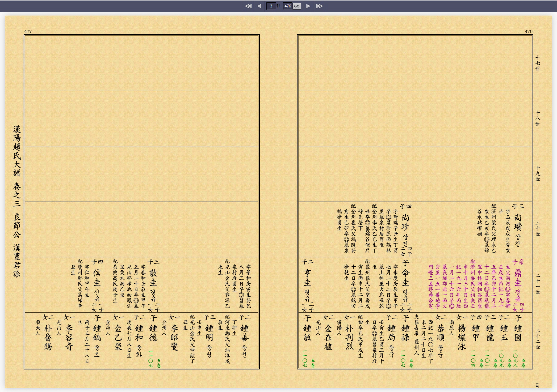Image resolution: width=557 pixels, height=392 pixels.
Task: Open the green 五卷 一〇四 link under 鍾甲
Action: (x=477, y=359)
